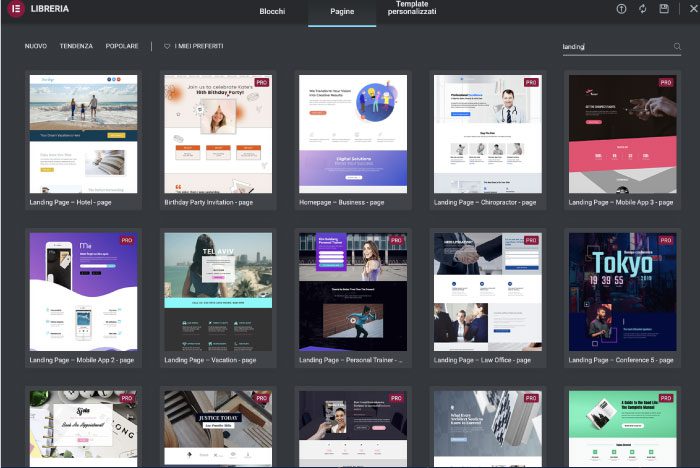
Task: Click the Elementor logo icon
Action: (x=15, y=9)
